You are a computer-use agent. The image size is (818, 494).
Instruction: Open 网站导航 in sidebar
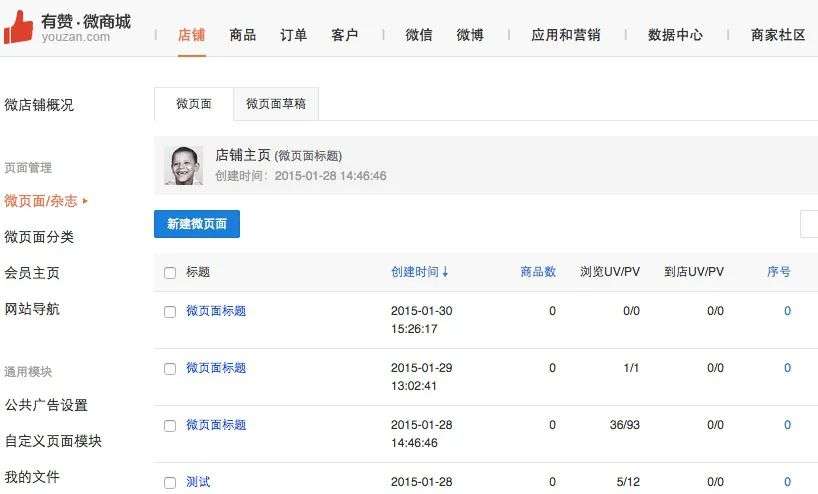tap(32, 309)
